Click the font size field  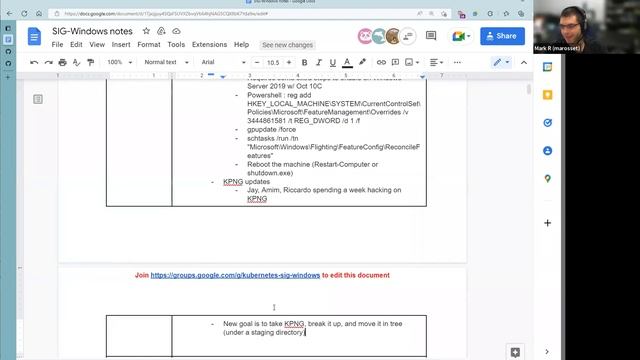coord(273,62)
